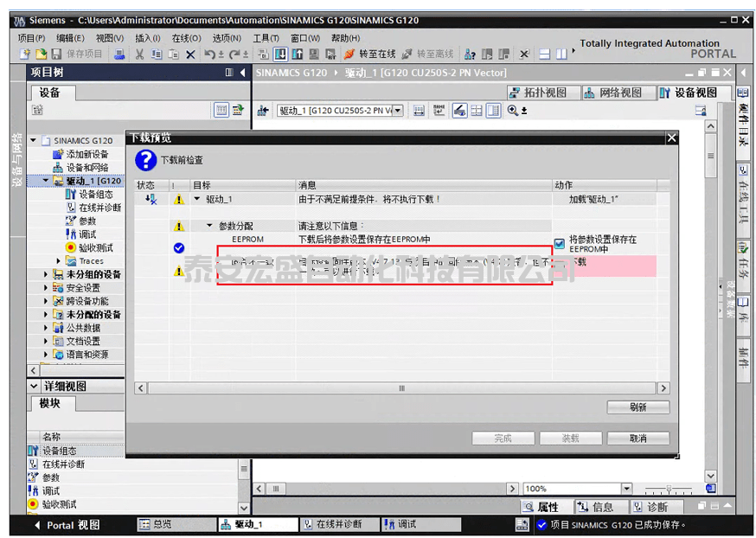The image size is (756, 538).
Task: Open the device selector dropdown showing 驱动_1
Action: [x=396, y=110]
